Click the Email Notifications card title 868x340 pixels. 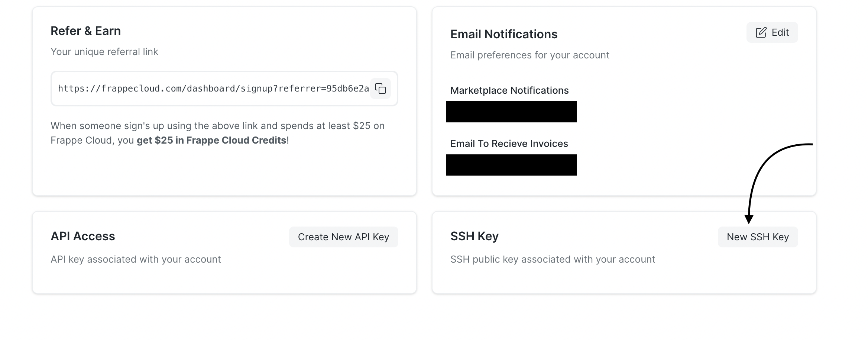pyautogui.click(x=504, y=34)
